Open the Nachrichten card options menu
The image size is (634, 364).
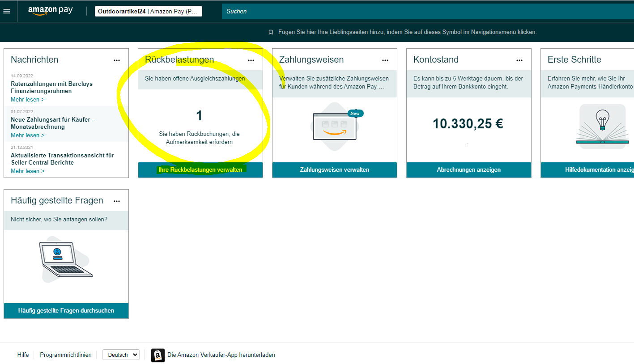coord(117,60)
